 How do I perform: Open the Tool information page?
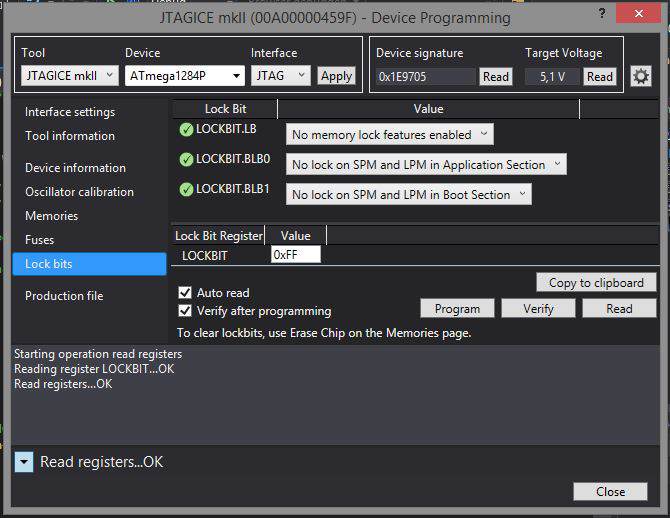70,136
